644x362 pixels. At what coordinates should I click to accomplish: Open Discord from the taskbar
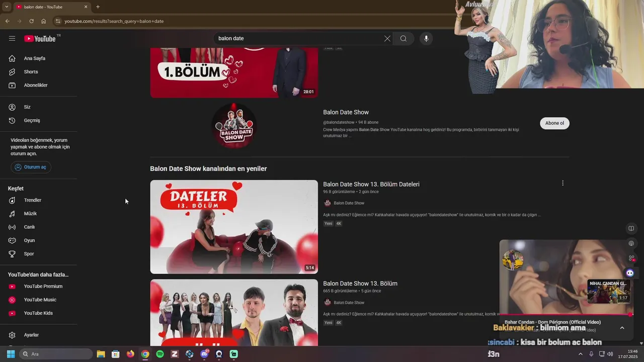coord(204,354)
